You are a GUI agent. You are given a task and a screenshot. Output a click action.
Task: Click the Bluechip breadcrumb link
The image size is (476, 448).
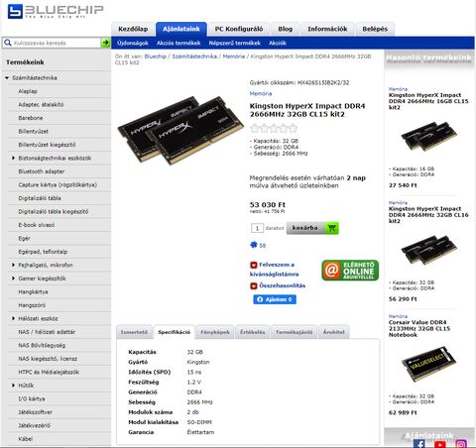point(155,56)
